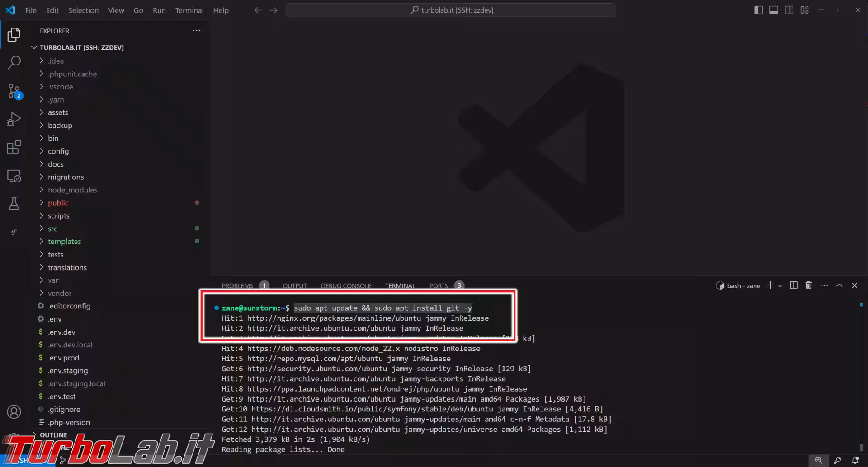
Task: Toggle bottom panel visibility
Action: point(774,10)
